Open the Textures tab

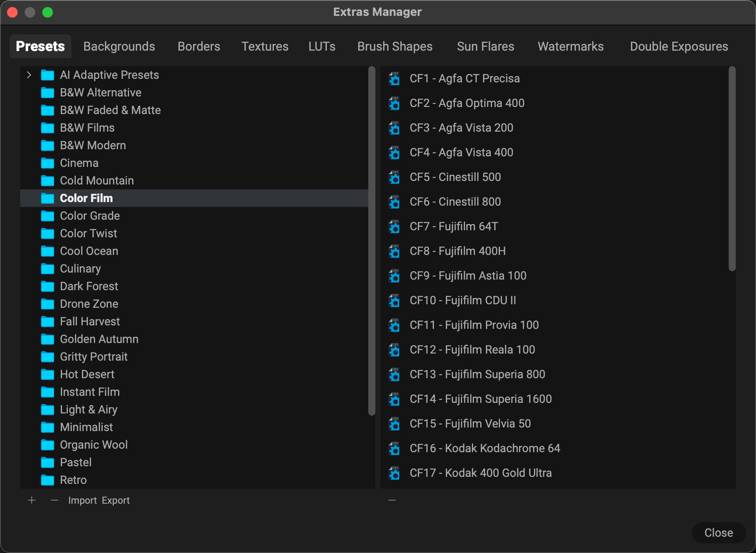coord(265,46)
